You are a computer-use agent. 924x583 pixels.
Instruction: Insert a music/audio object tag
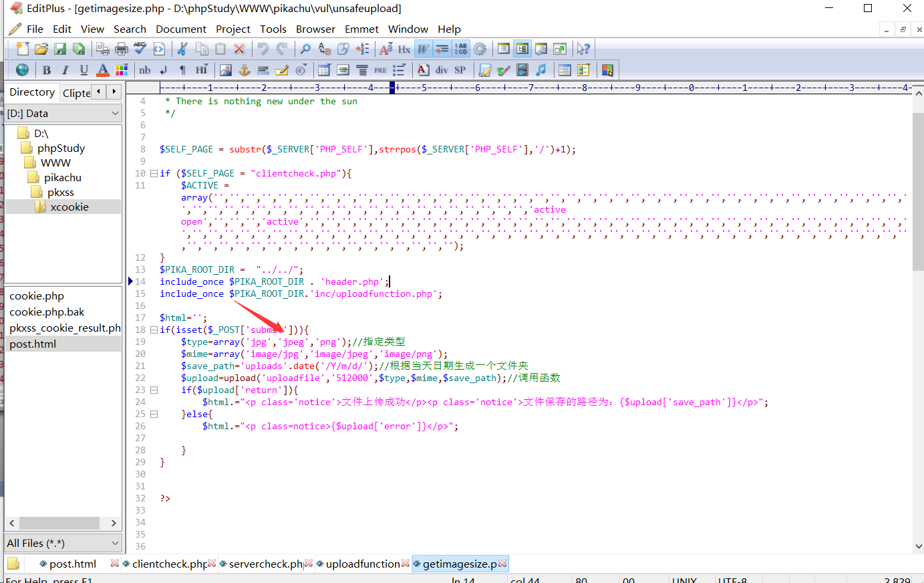pyautogui.click(x=541, y=70)
